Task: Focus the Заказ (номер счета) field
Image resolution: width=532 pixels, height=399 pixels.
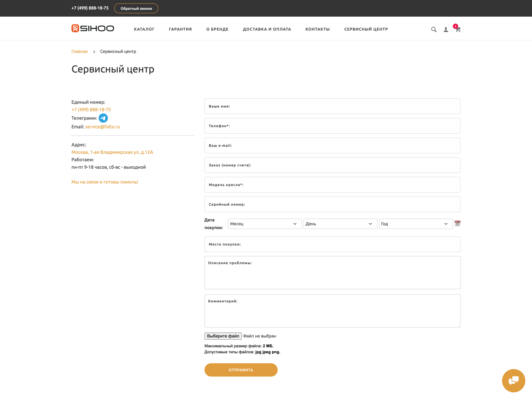Action: [x=332, y=165]
